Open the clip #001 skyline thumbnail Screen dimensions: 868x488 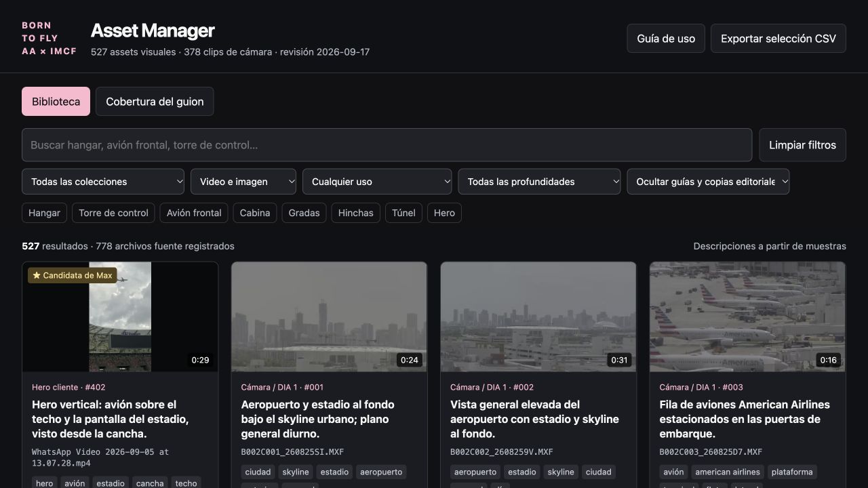click(330, 317)
